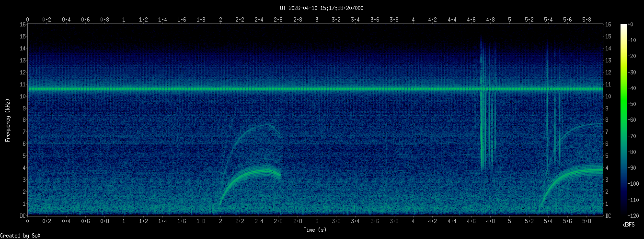Click the DC label on the left axis
This screenshot has width=644, height=239.
[x=22, y=215]
